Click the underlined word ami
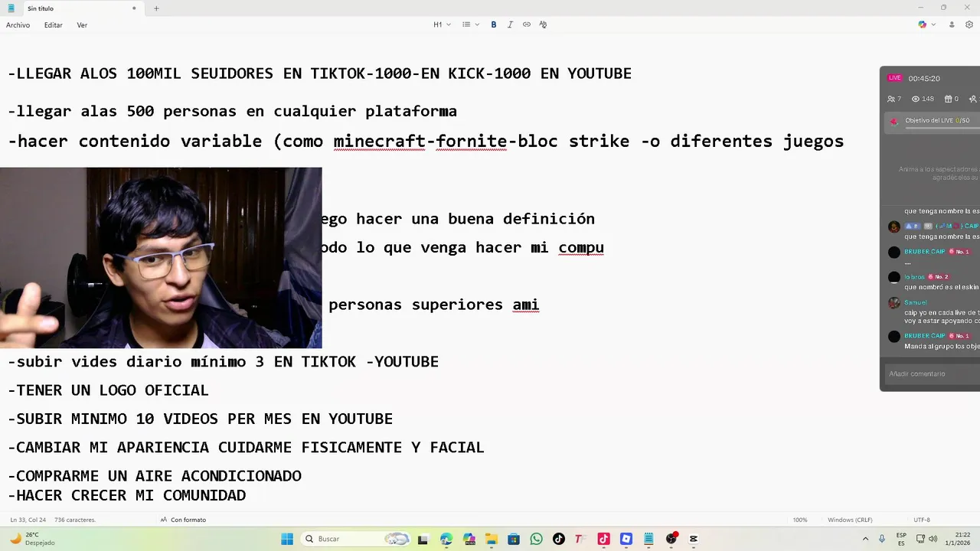980x551 pixels. point(526,305)
